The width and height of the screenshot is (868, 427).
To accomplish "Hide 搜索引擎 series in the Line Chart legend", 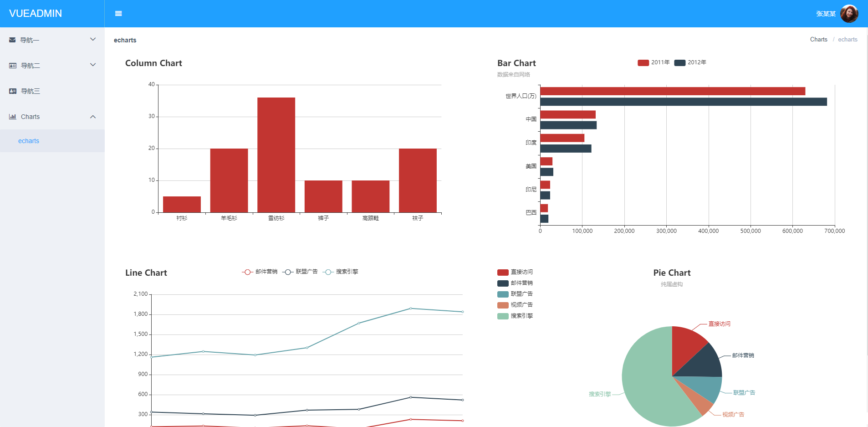I will click(x=342, y=272).
